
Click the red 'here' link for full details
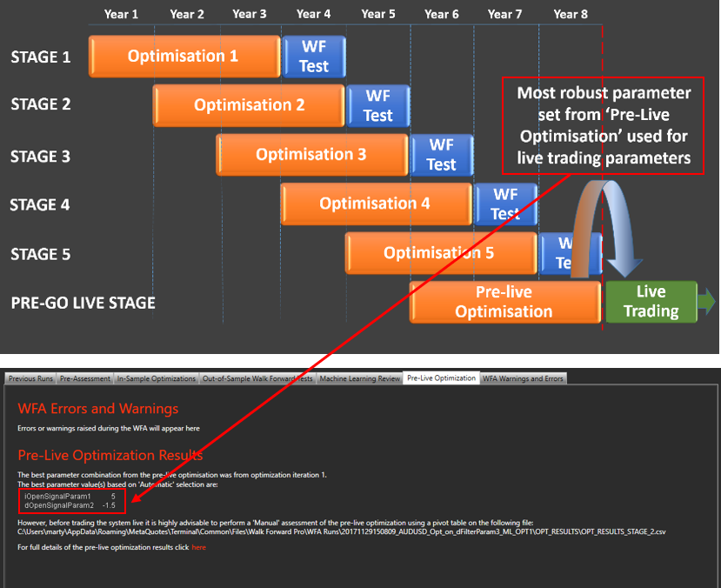point(198,547)
